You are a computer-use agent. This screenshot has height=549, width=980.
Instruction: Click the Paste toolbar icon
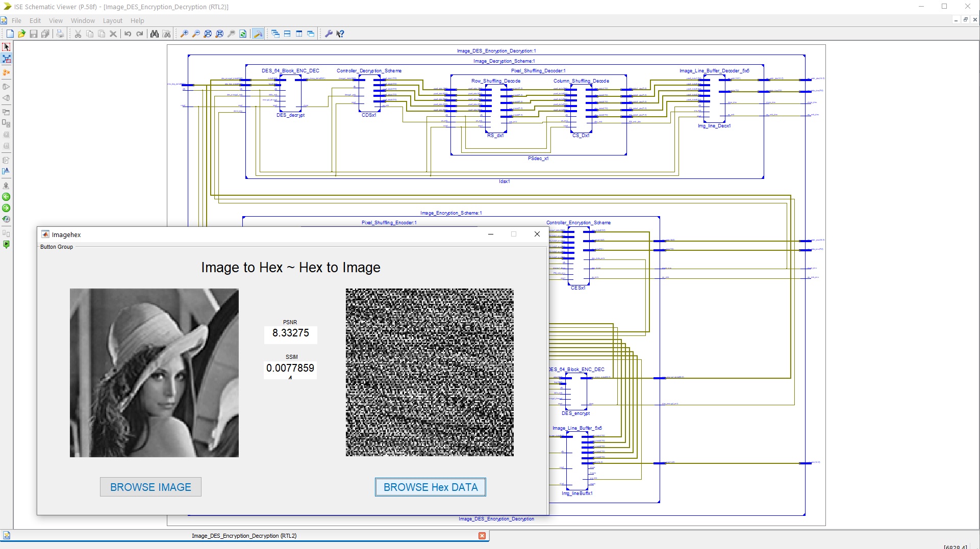click(x=102, y=34)
